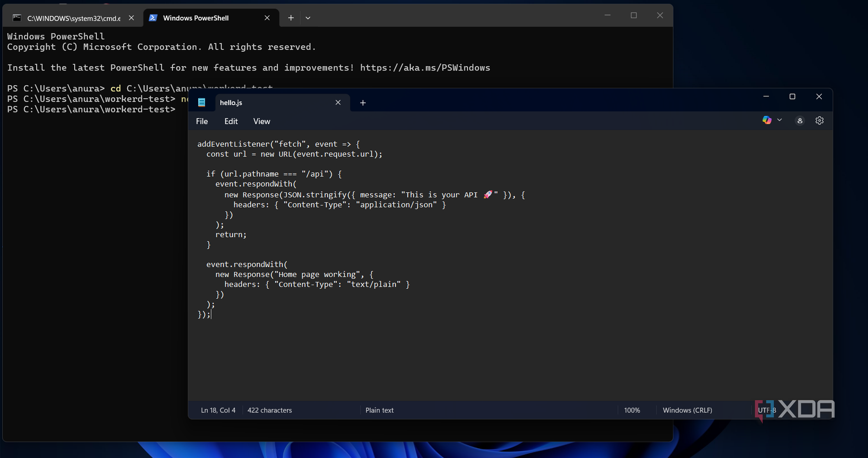Expand the Terminal new-tab profile dropdown
The image size is (868, 458).
308,18
